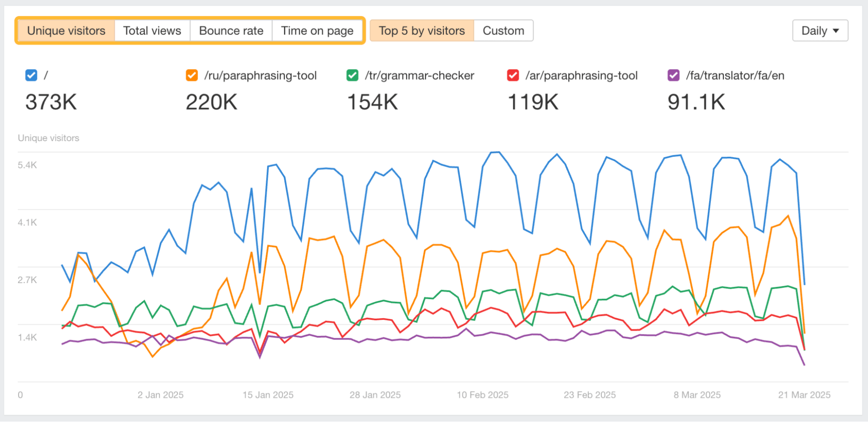Click the 10 Feb 2025 axis date

click(x=482, y=395)
